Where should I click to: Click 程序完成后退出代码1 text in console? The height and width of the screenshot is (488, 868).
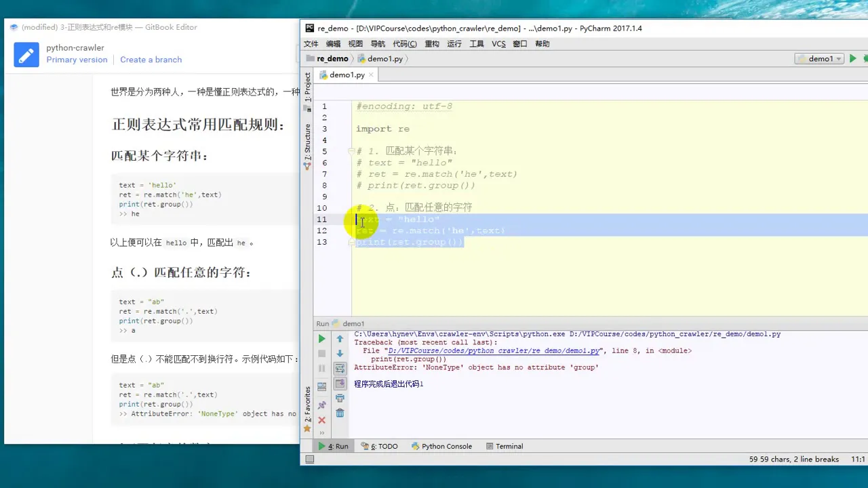[x=389, y=384]
